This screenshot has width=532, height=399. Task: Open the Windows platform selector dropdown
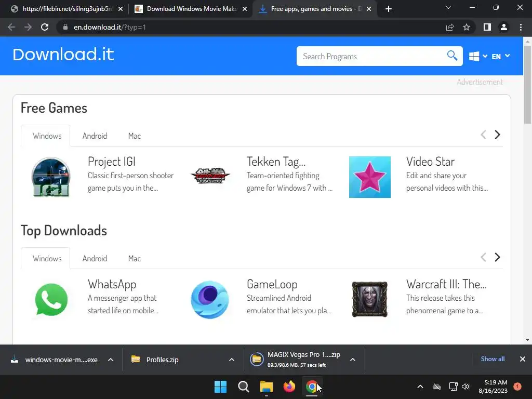point(478,56)
